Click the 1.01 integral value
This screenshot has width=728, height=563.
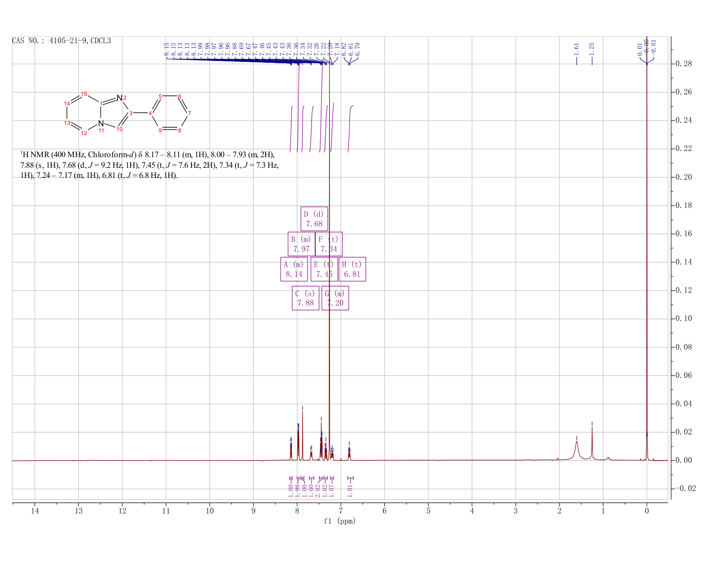pos(350,490)
